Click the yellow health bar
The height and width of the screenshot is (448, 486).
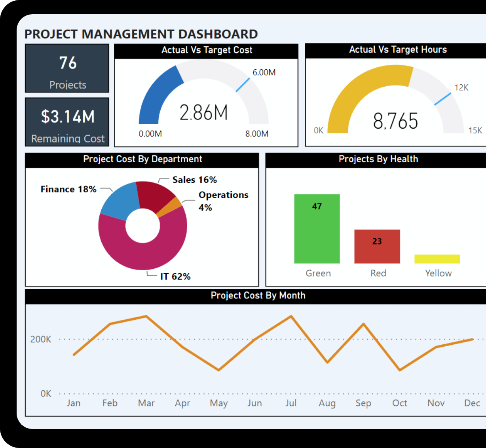pos(437,259)
